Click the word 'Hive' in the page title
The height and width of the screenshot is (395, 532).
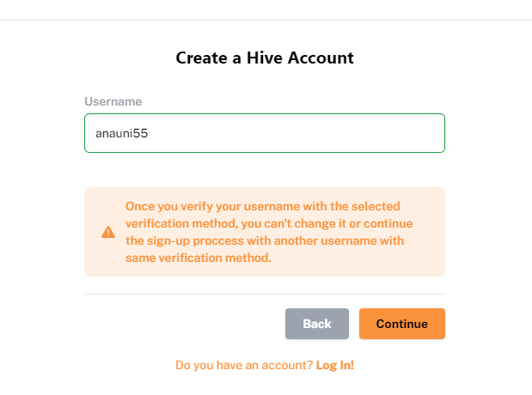pyautogui.click(x=265, y=58)
